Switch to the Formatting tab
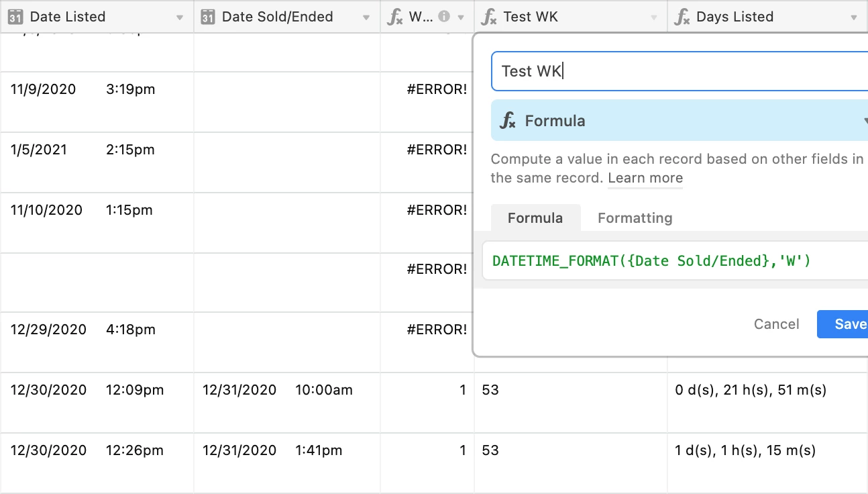 [x=635, y=218]
